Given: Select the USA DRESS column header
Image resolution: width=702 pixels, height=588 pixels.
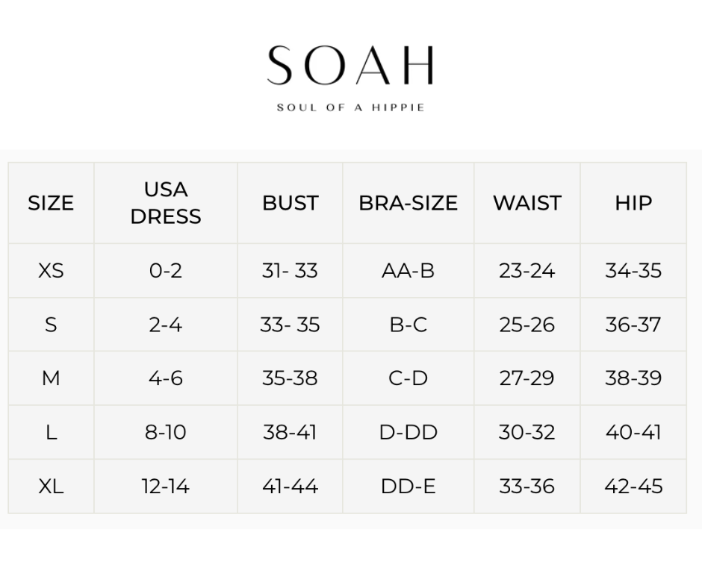Looking at the screenshot, I should (166, 203).
